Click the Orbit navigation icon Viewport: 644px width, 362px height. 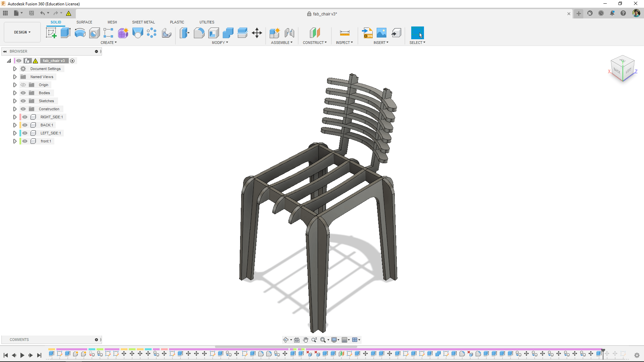(x=286, y=340)
